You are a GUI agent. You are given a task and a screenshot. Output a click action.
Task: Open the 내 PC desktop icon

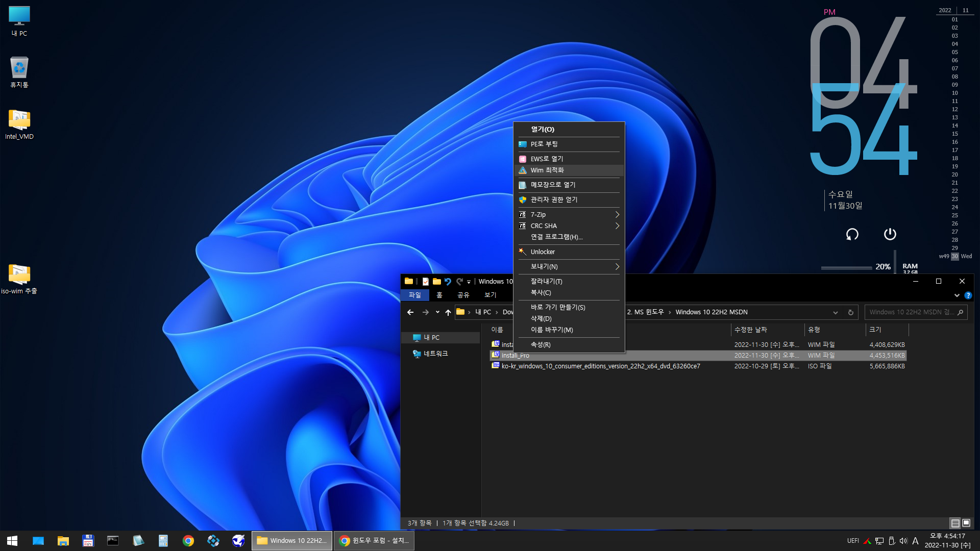[19, 21]
